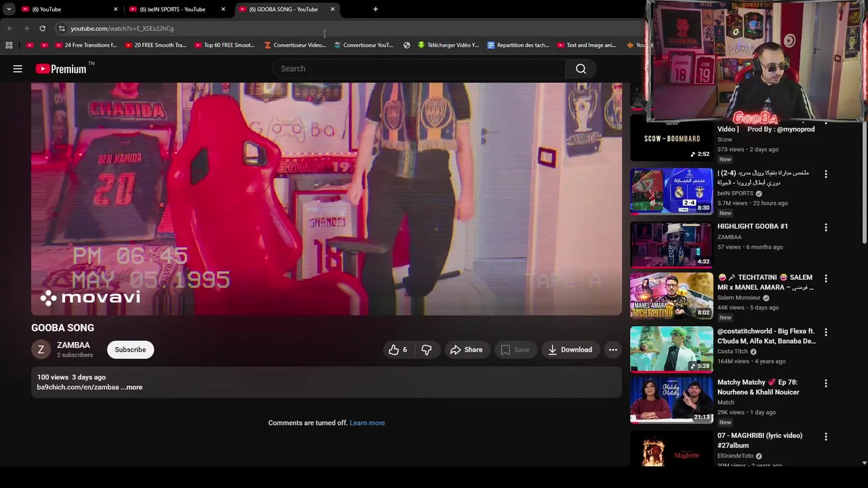View site information icon in address bar
The width and height of the screenshot is (868, 488).
62,28
